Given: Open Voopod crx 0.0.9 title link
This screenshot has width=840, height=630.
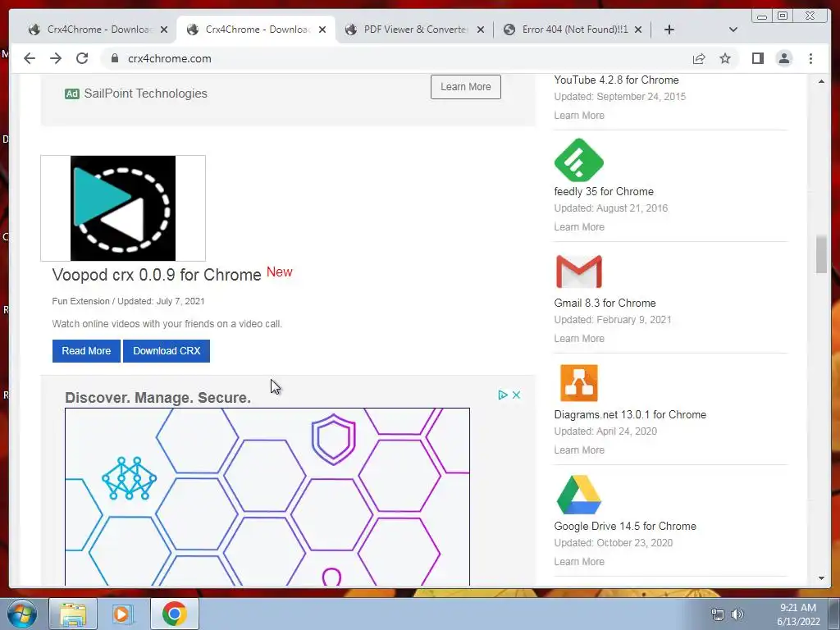Looking at the screenshot, I should tap(157, 275).
